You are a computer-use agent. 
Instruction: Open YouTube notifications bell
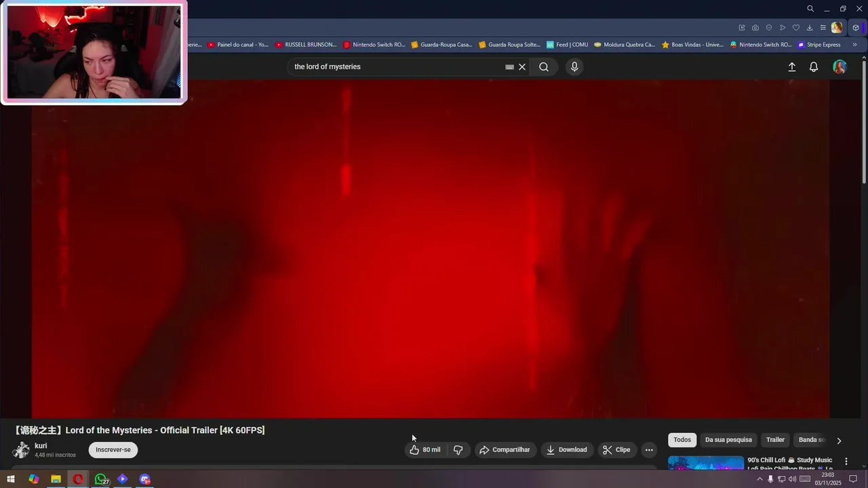tap(814, 66)
